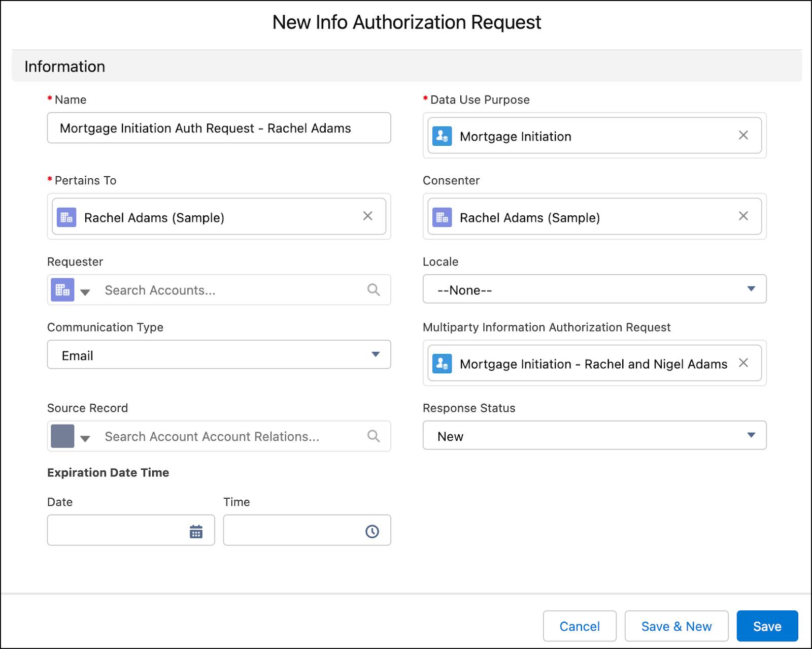Screen dimensions: 812x649
Task: Open the Response Status dropdown
Action: [x=752, y=435]
